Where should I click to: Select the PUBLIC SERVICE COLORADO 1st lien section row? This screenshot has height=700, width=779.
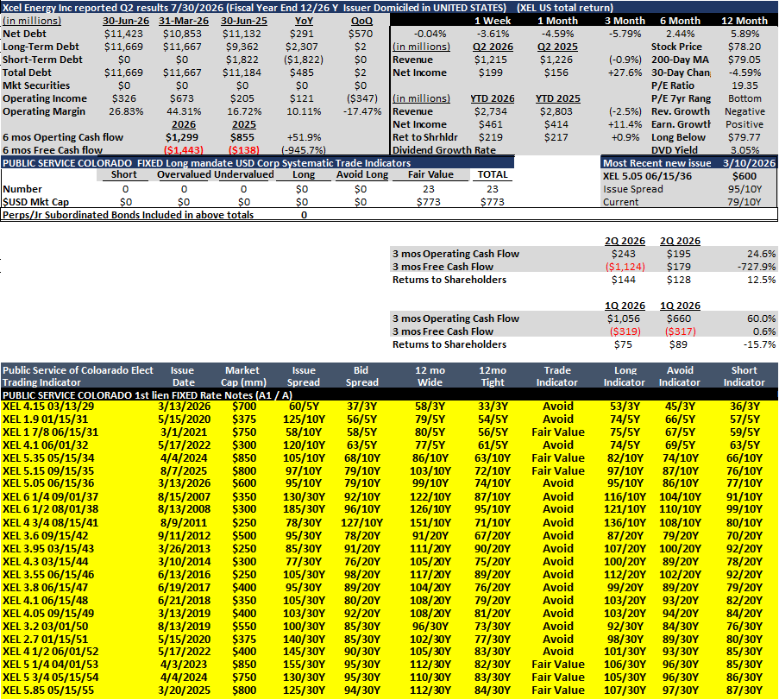(x=389, y=395)
